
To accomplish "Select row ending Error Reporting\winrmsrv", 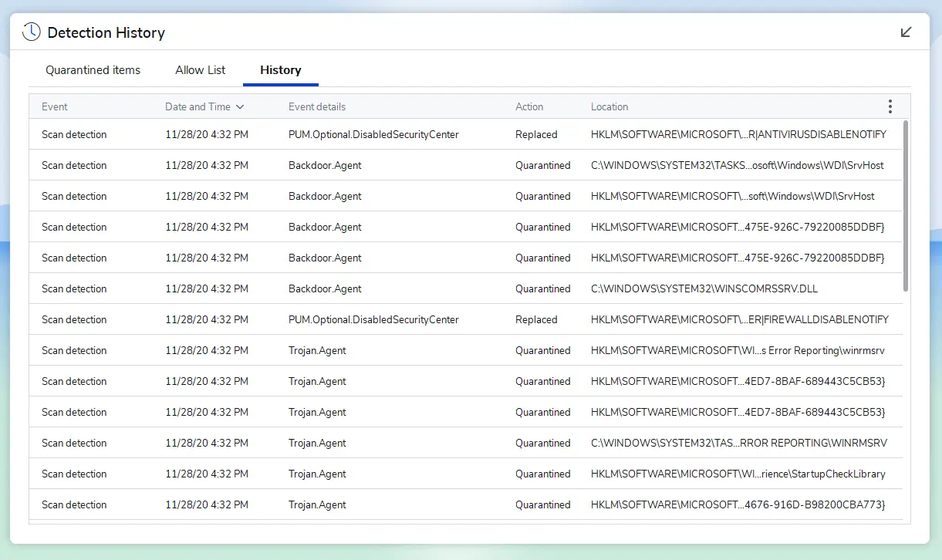I will [465, 350].
